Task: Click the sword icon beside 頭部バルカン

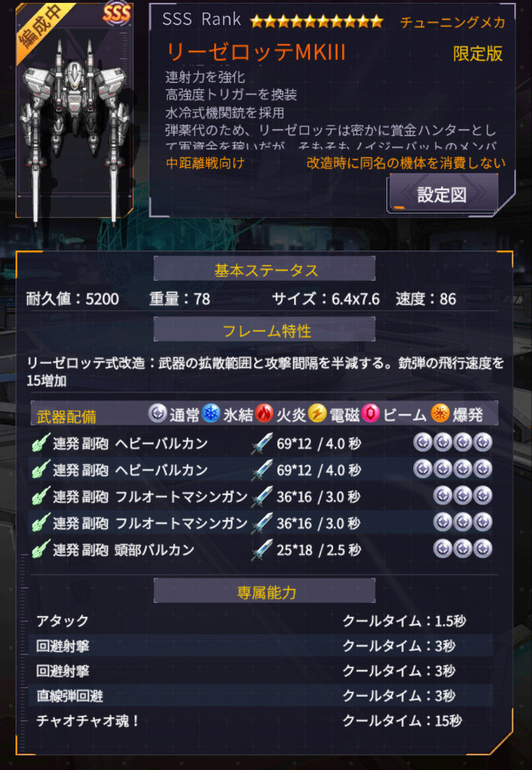Action: click(x=262, y=550)
